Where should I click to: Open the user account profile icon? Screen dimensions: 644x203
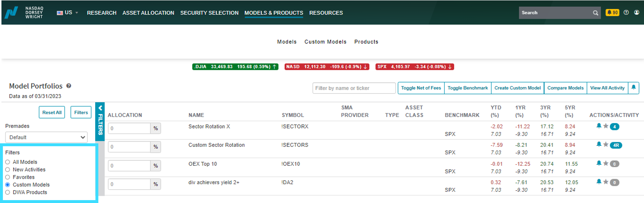click(637, 13)
